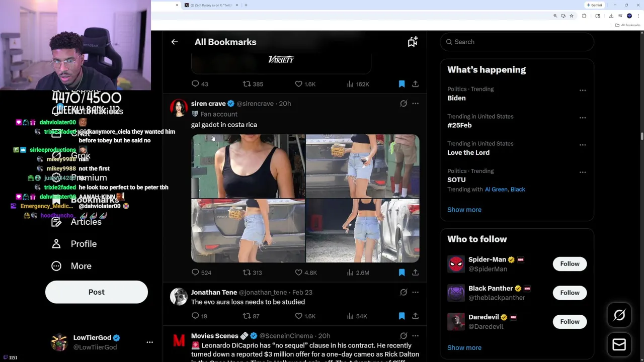Open top-left gal gadot photo
Viewport: 644px width, 362px height.
pyautogui.click(x=248, y=166)
